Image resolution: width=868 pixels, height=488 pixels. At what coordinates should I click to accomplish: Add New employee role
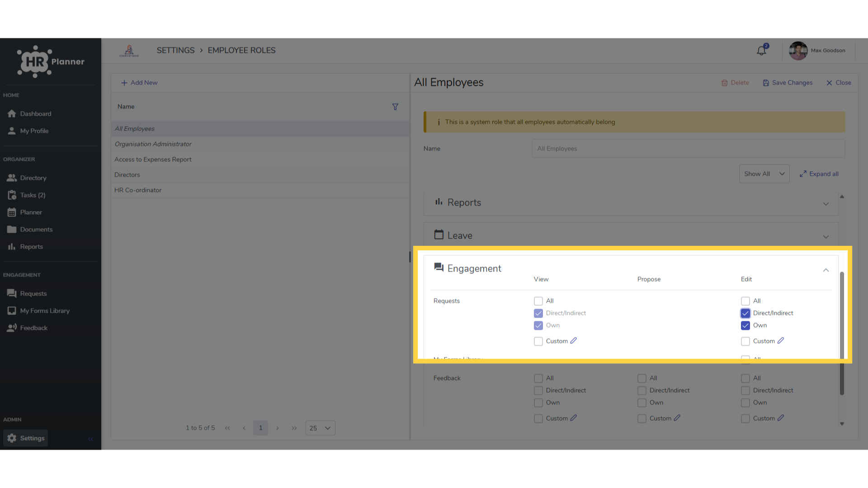point(139,83)
